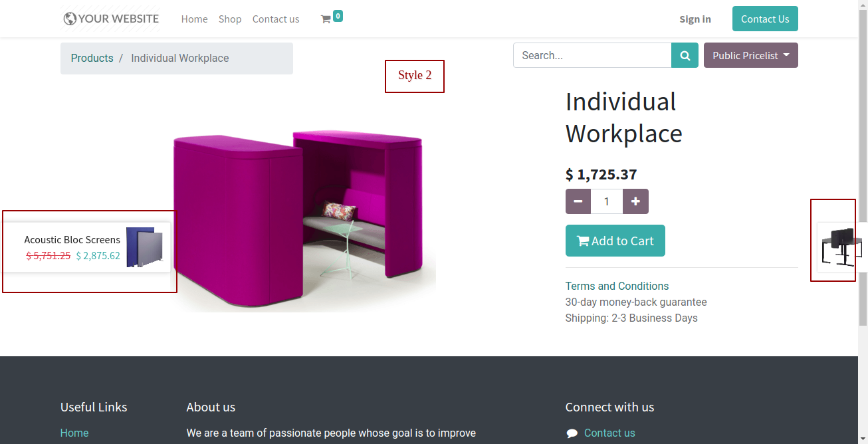Focus the Search products input field
Viewport: 868px width, 444px height.
coord(592,56)
